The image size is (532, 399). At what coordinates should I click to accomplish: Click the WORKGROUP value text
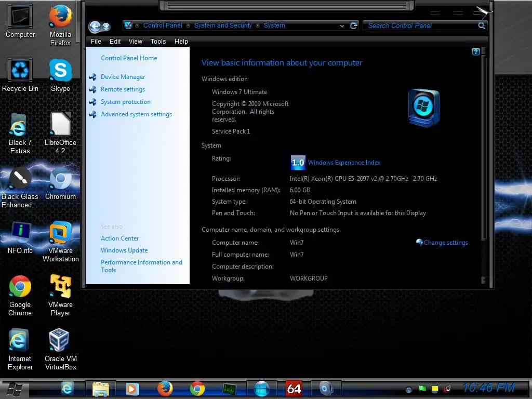(x=309, y=278)
